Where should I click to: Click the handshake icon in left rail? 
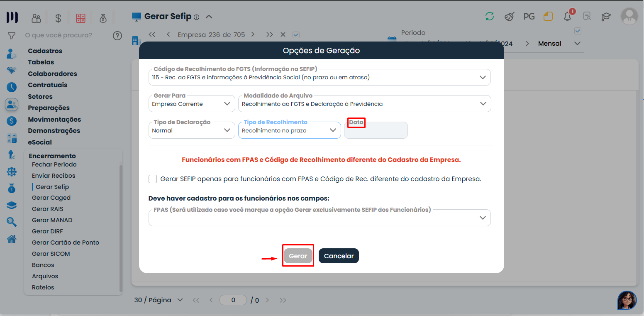click(12, 70)
